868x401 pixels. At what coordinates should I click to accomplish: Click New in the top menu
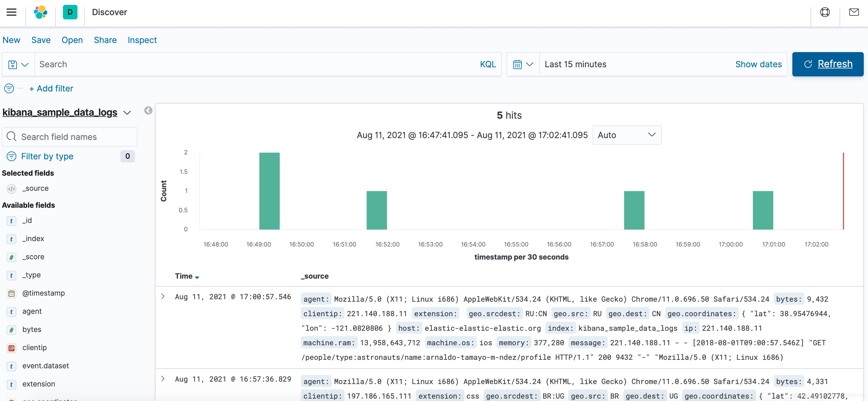tap(11, 40)
